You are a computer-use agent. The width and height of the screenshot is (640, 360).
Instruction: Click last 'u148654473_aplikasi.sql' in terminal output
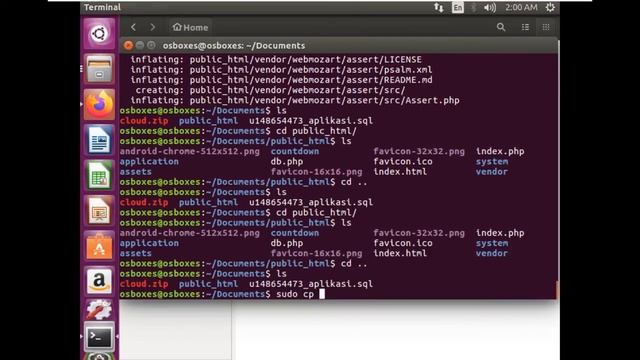click(x=311, y=284)
